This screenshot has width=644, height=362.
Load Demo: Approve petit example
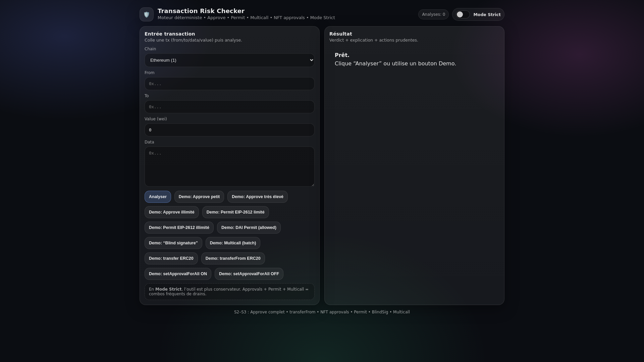pyautogui.click(x=199, y=197)
